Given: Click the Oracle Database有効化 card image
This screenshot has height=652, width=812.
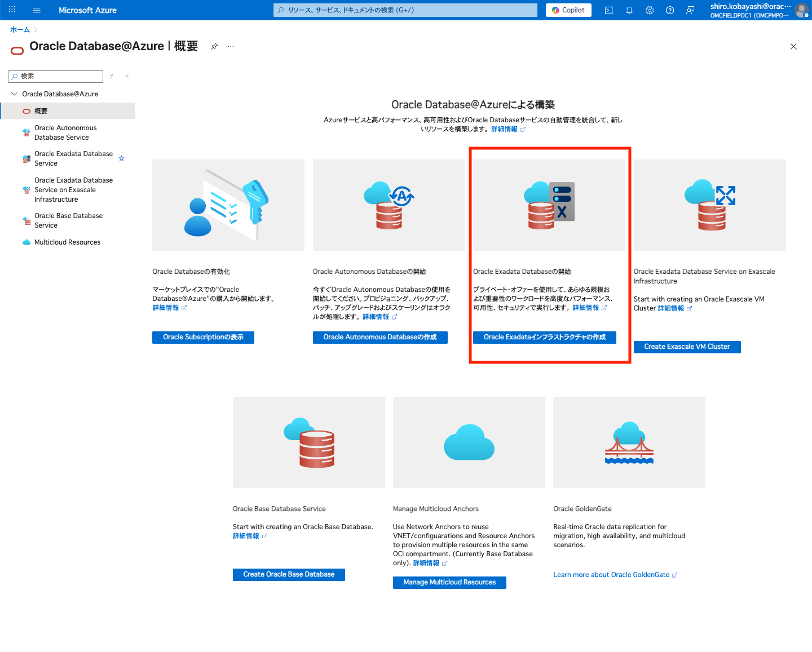Looking at the screenshot, I should tap(228, 205).
